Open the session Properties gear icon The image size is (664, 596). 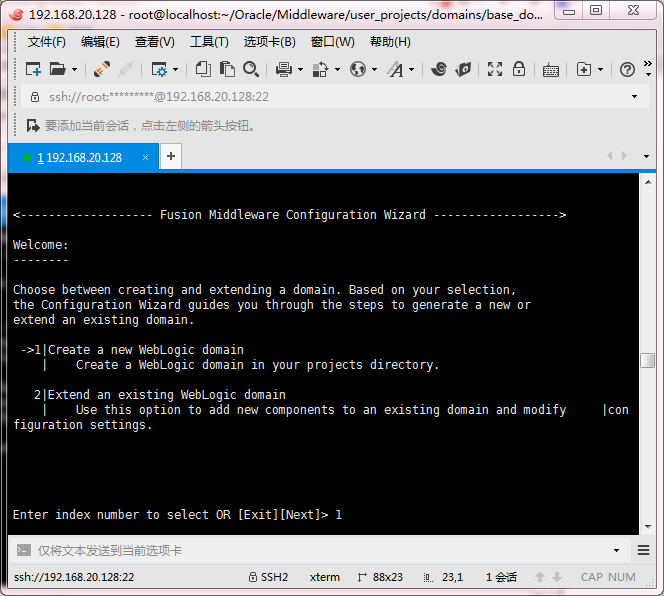coord(159,69)
